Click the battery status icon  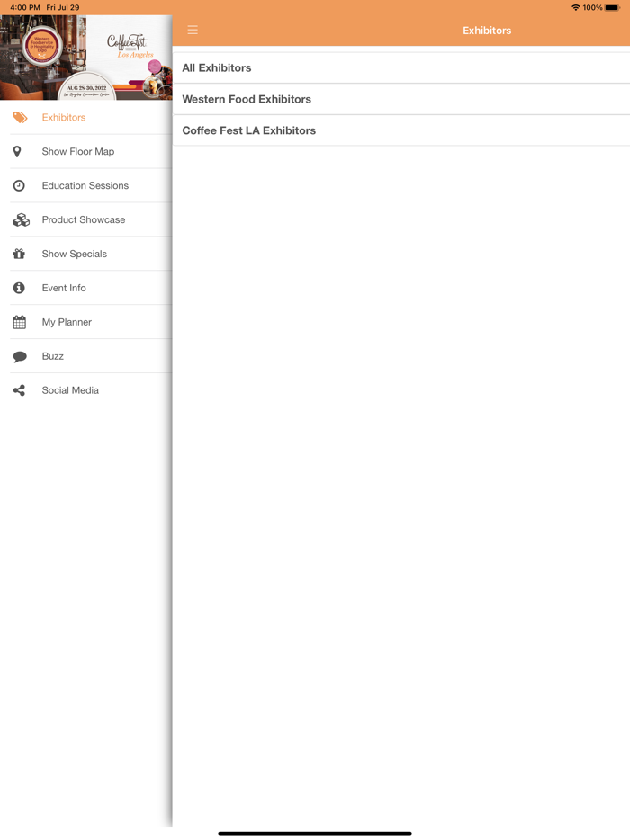612,7
